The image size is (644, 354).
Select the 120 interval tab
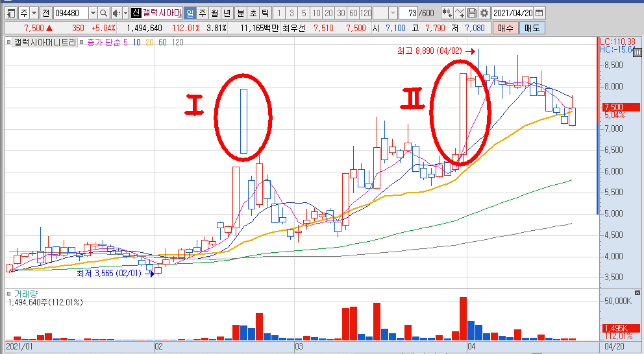pos(365,13)
